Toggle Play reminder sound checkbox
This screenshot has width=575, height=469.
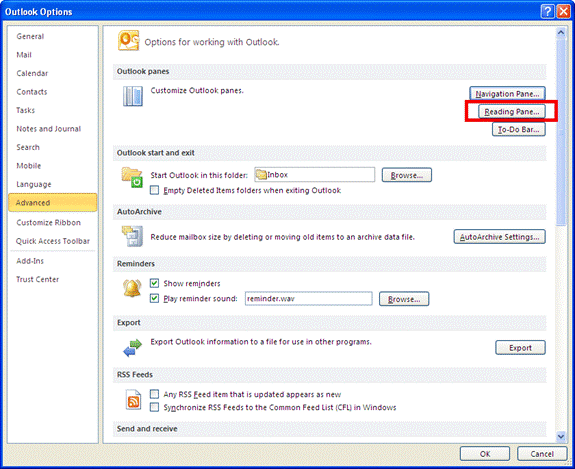(x=154, y=298)
